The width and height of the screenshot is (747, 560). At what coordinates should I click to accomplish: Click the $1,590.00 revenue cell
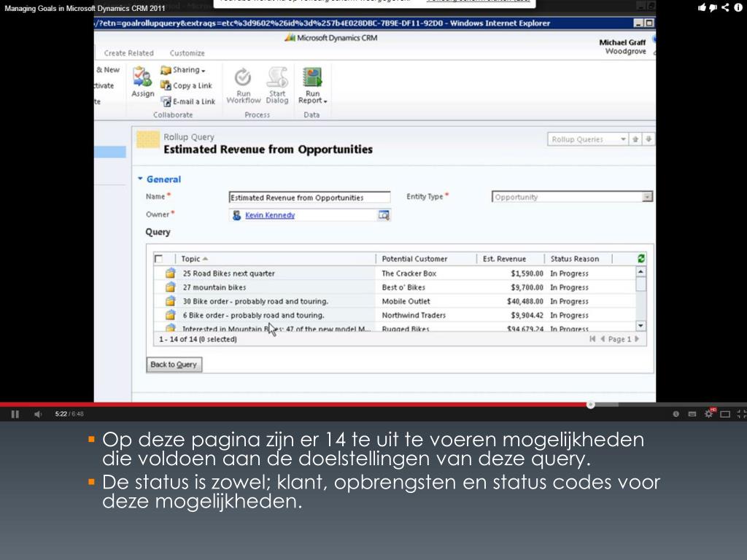point(527,273)
